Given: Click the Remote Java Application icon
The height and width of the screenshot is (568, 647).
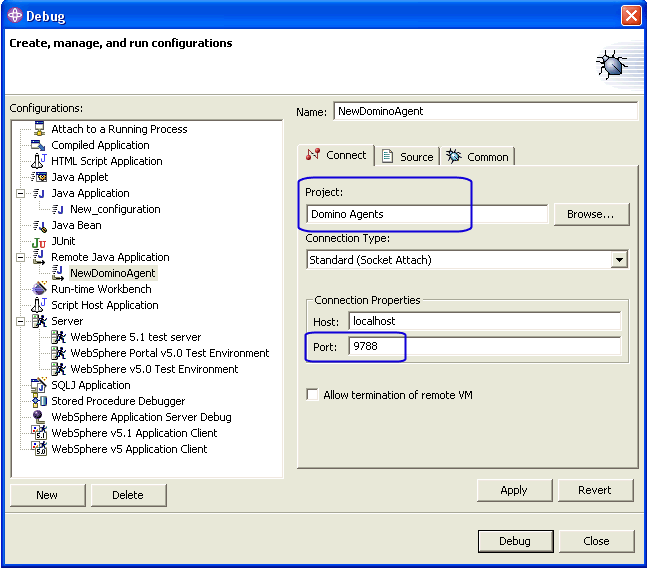Looking at the screenshot, I should pos(38,257).
